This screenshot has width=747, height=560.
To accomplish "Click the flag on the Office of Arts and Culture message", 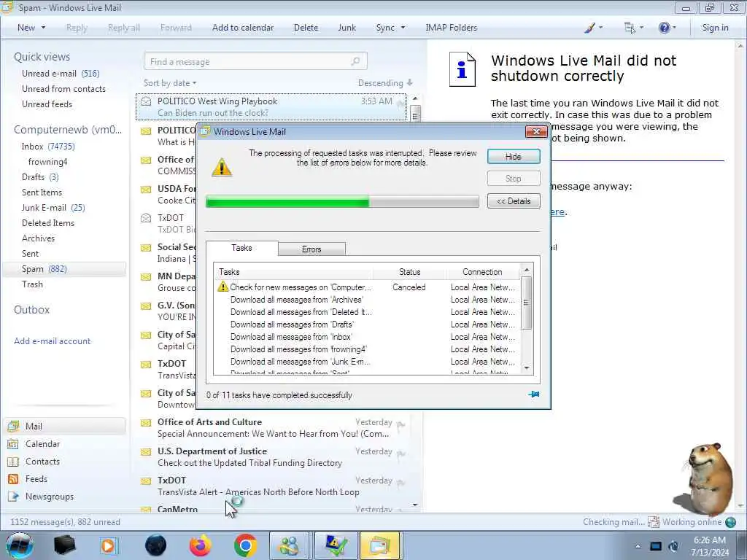I will tap(400, 425).
